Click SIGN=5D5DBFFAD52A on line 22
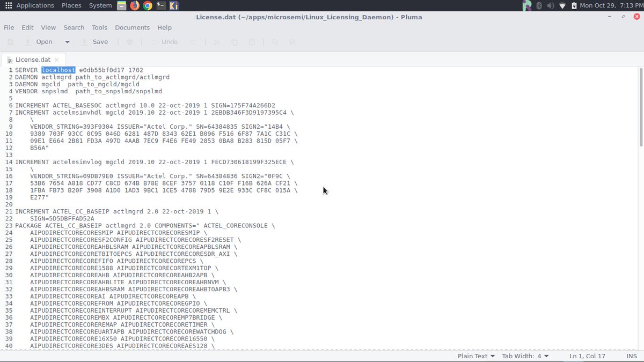The image size is (644, 362). (x=62, y=218)
